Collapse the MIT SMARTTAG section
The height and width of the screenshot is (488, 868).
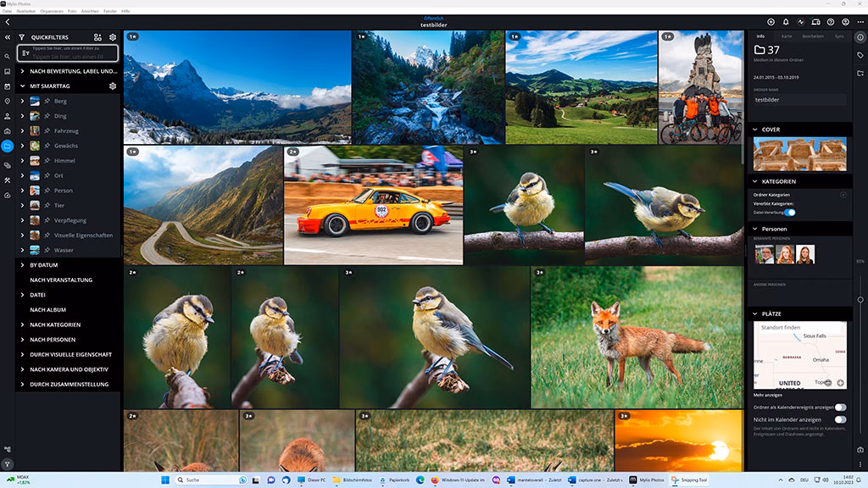pos(22,86)
